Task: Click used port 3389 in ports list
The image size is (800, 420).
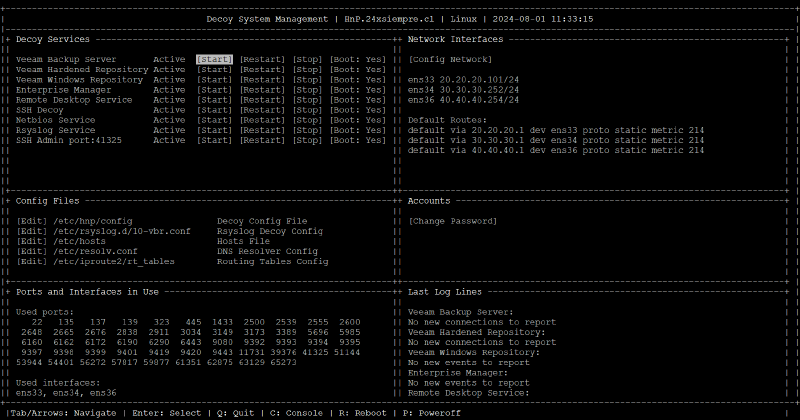Action: [x=286, y=332]
